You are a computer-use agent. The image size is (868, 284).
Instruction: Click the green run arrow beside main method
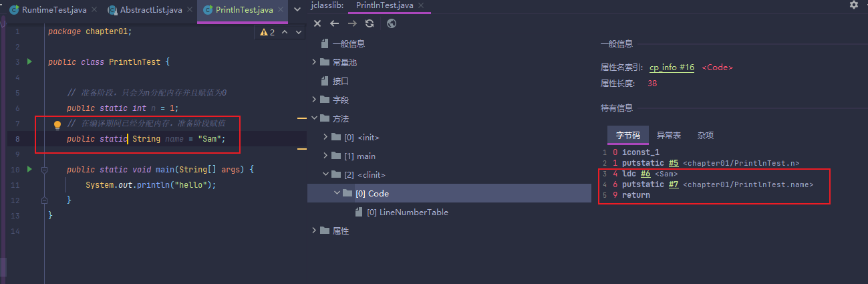[29, 170]
